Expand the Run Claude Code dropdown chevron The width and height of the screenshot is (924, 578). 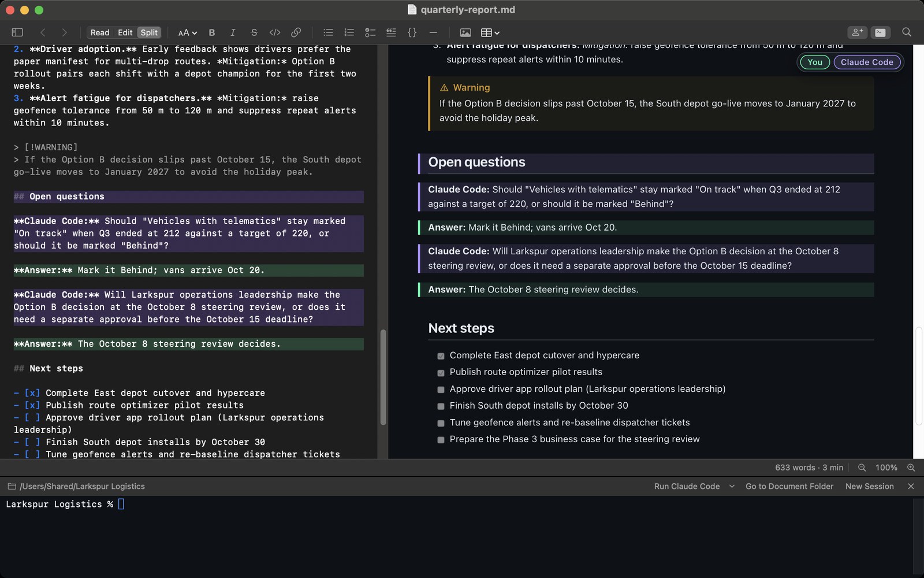point(732,486)
